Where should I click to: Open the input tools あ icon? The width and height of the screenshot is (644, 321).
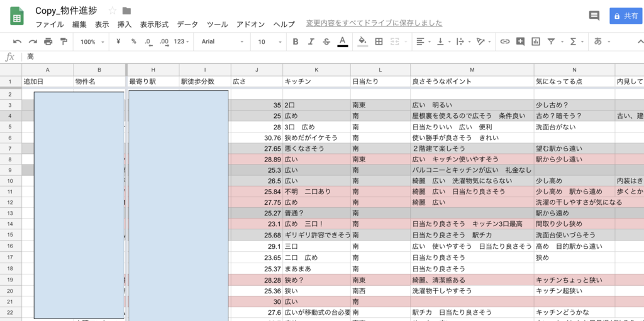[598, 41]
